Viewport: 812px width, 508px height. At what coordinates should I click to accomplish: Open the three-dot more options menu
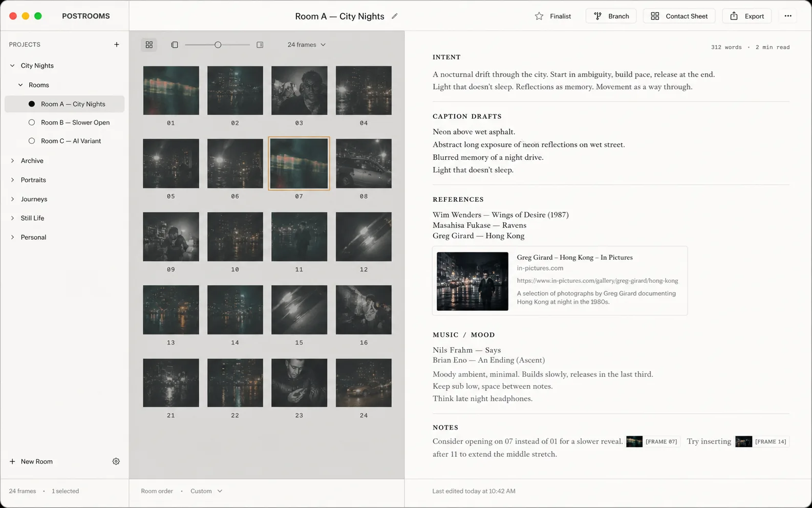point(788,16)
